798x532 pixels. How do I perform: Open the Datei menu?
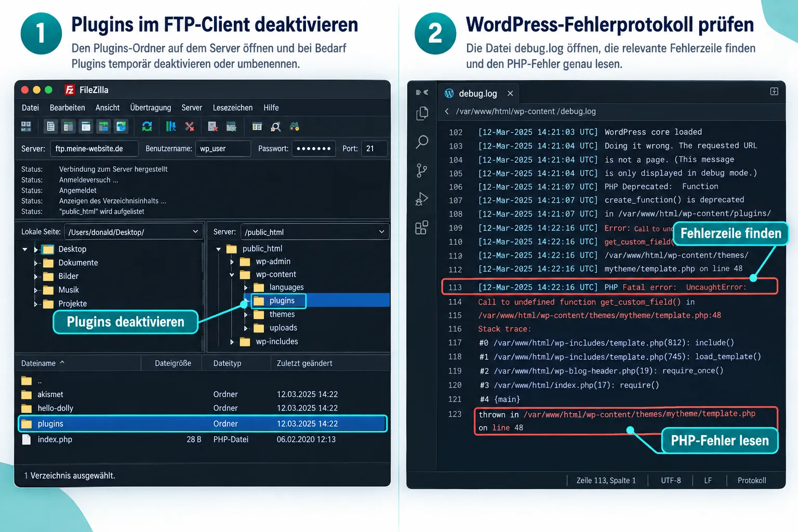(30, 108)
